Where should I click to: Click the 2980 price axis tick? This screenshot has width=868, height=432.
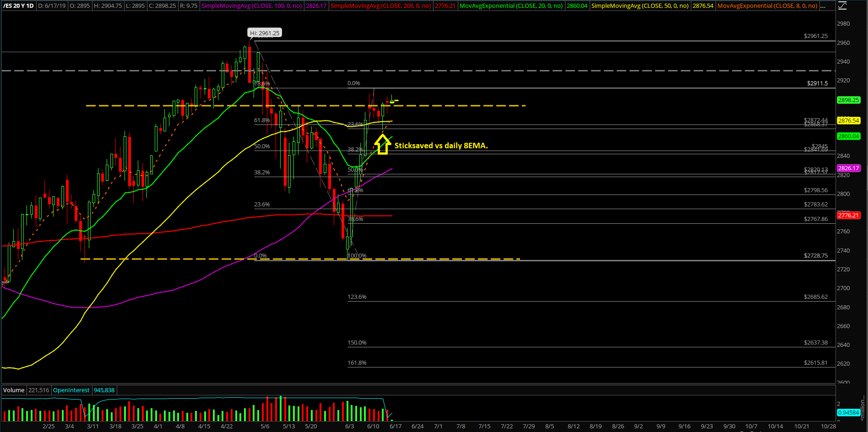click(x=843, y=23)
